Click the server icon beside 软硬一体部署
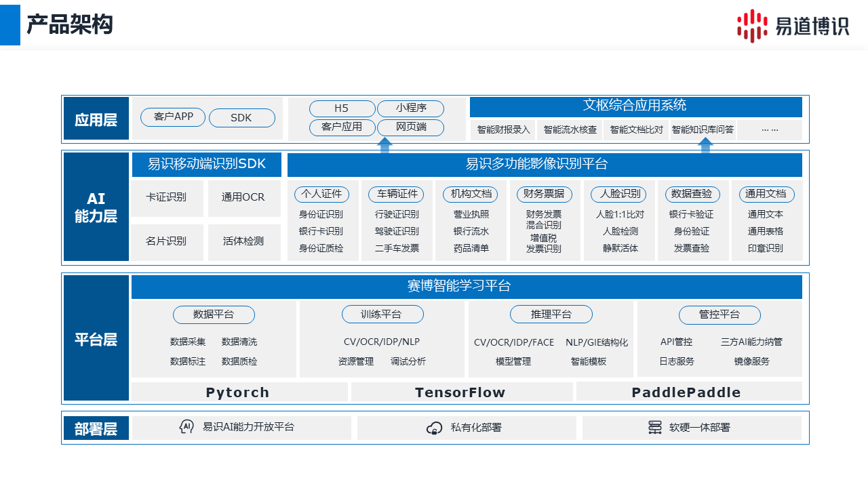Viewport: 868px width, 488px height. pyautogui.click(x=654, y=428)
